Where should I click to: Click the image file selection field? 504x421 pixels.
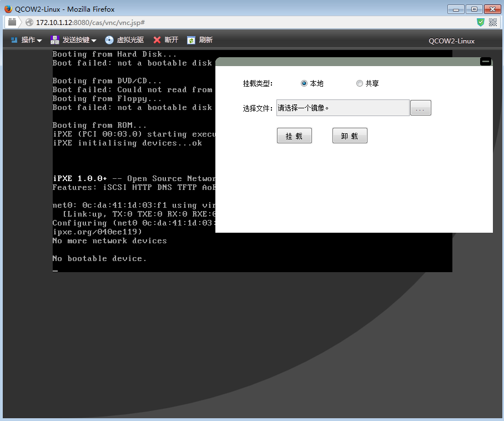pos(342,108)
